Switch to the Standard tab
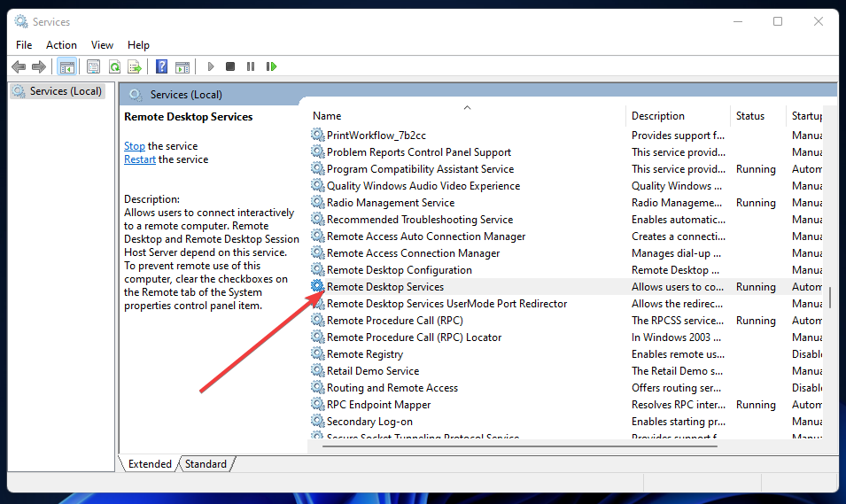Screen dimensions: 846x504 point(206,464)
